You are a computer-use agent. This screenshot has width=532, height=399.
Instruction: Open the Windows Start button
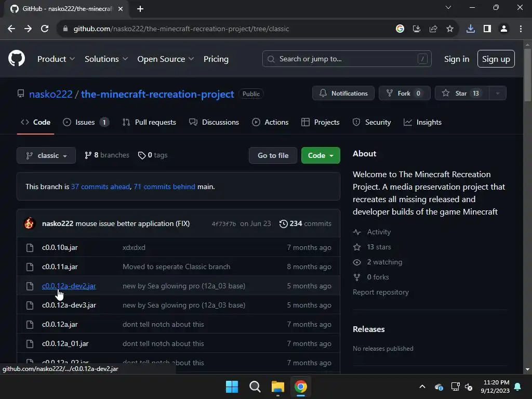pos(232,387)
